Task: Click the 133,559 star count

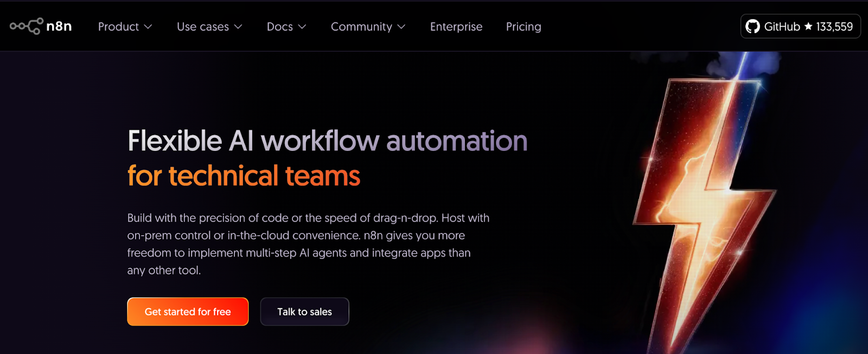Action: point(834,27)
